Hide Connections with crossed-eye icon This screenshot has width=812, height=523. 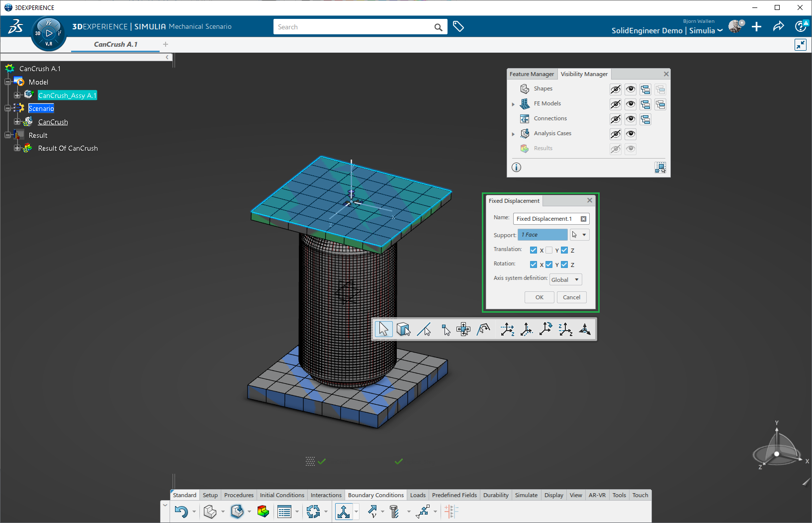(x=615, y=119)
